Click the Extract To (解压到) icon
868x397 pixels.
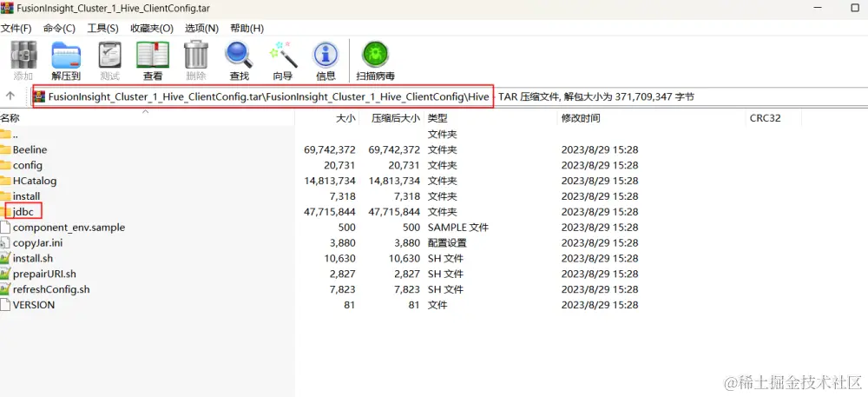pyautogui.click(x=67, y=55)
